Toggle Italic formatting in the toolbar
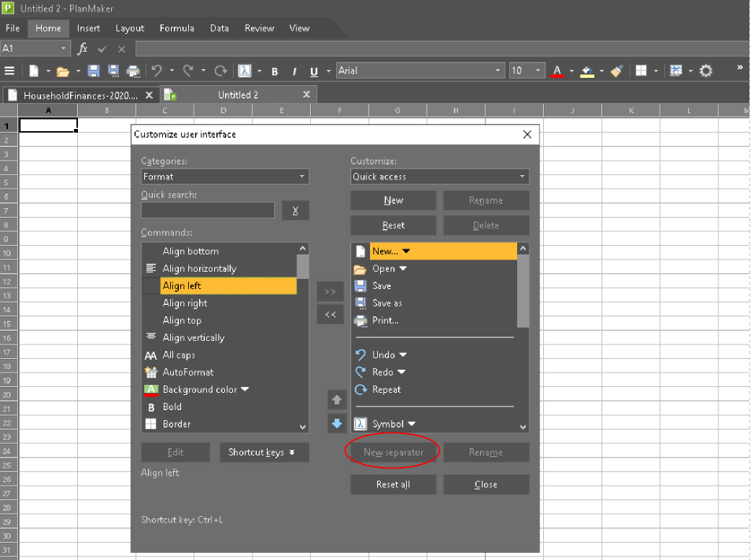This screenshot has width=753, height=560. click(294, 71)
